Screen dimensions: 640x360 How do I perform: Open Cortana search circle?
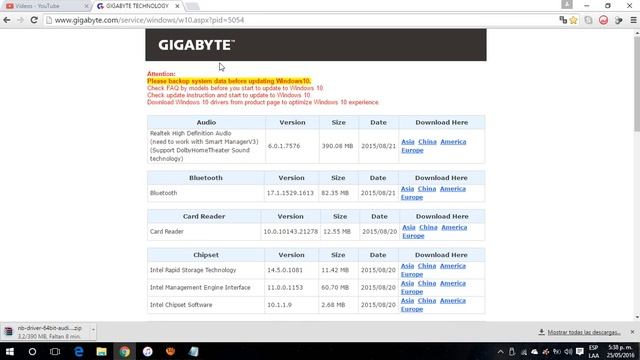[32, 351]
